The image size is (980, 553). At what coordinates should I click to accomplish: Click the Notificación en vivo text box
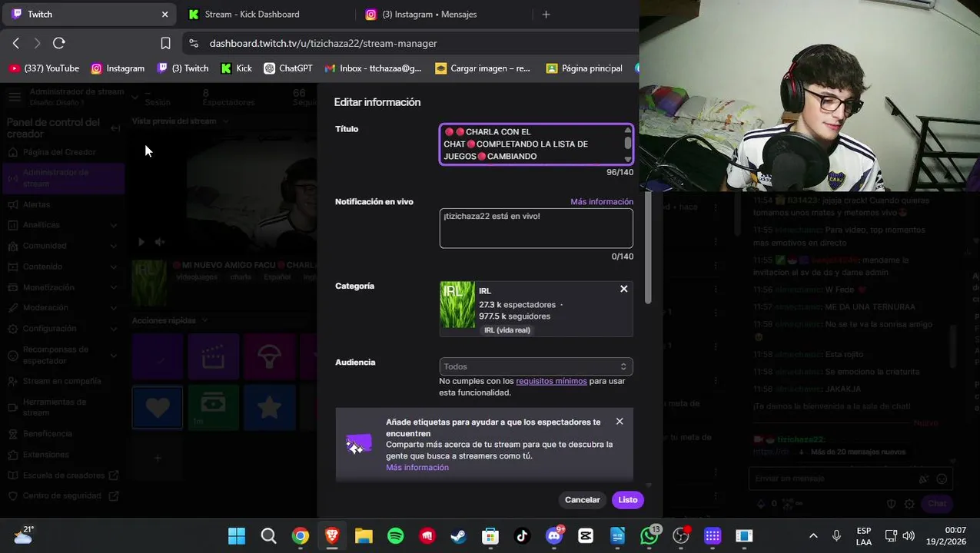[536, 228]
